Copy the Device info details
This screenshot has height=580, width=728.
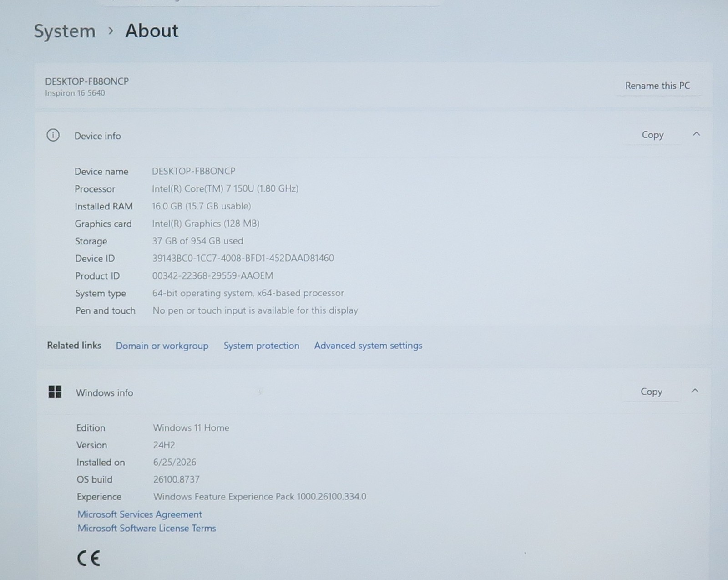pos(652,135)
